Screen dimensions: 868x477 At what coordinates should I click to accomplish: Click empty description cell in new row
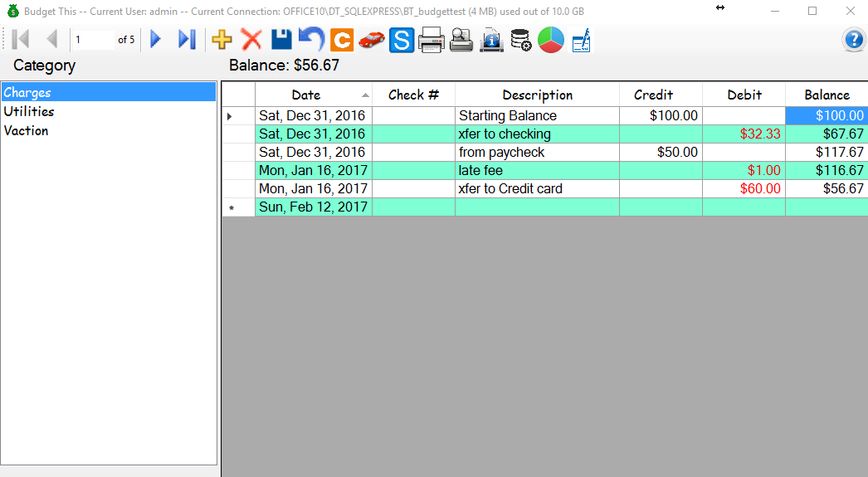tap(537, 207)
